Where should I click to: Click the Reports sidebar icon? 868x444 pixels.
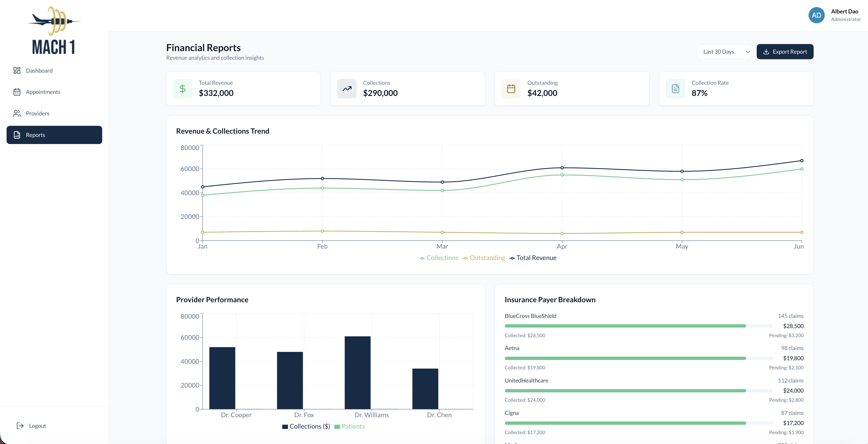(17, 135)
